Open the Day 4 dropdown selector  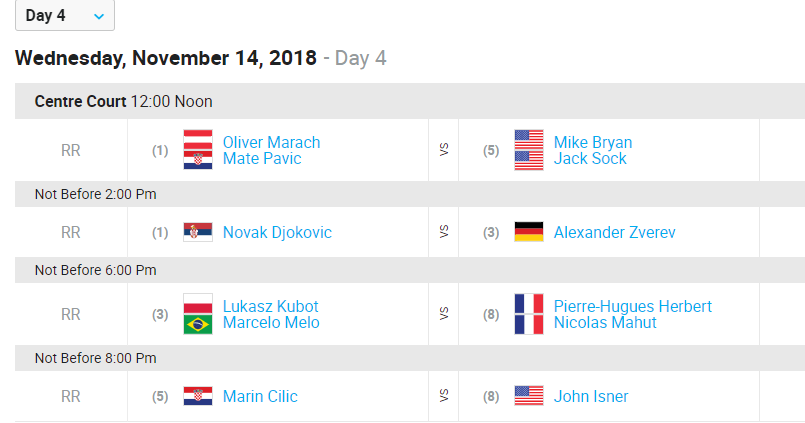[65, 15]
